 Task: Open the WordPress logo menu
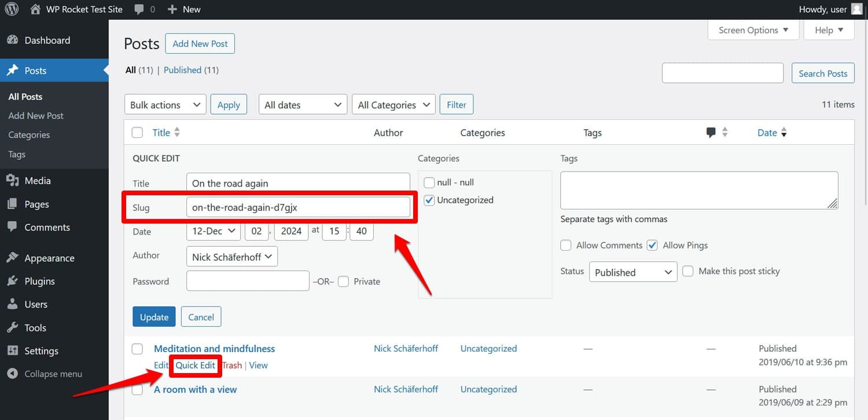[x=12, y=9]
